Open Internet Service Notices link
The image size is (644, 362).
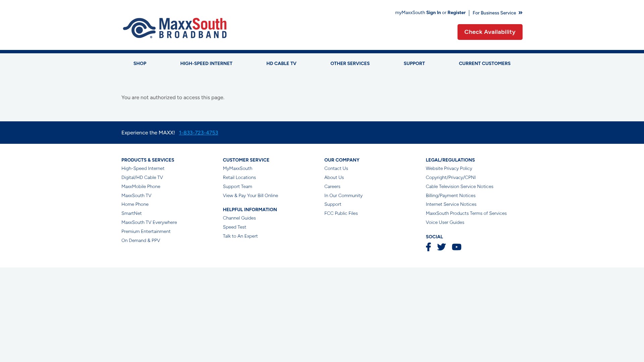point(451,204)
